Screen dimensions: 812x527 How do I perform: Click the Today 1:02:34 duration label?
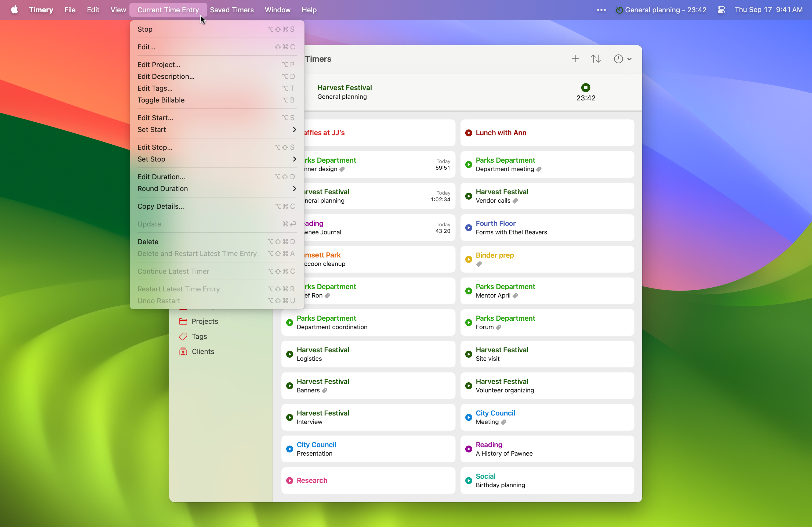point(440,196)
